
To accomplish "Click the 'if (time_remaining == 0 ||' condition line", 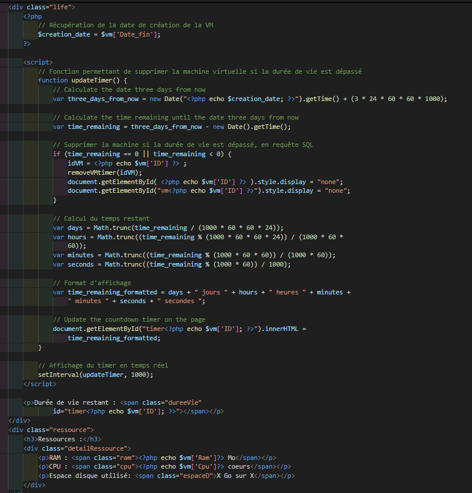I will [x=142, y=154].
